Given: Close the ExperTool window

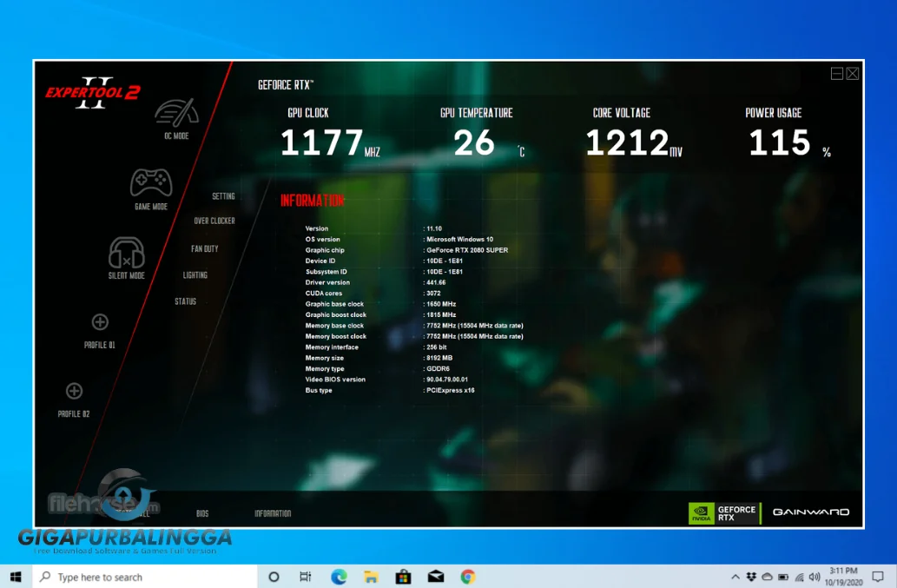Looking at the screenshot, I should pyautogui.click(x=853, y=73).
